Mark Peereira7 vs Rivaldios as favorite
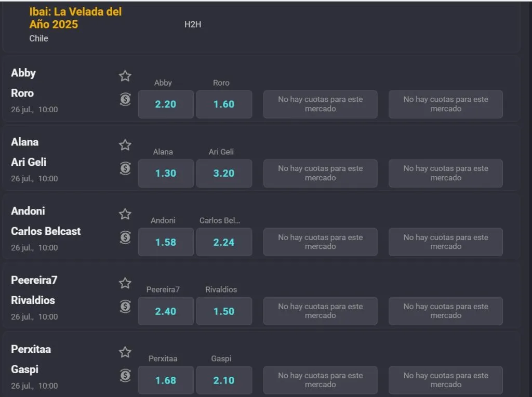The width and height of the screenshot is (532, 397). tap(125, 283)
